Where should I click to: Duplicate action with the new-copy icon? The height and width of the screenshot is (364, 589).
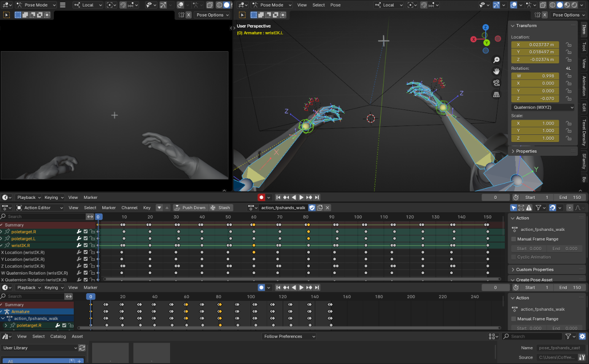click(x=320, y=208)
